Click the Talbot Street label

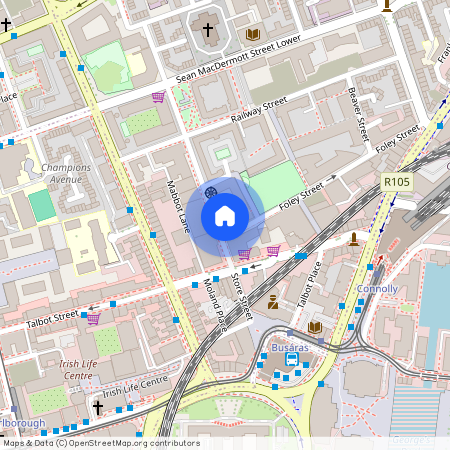[x=52, y=319]
